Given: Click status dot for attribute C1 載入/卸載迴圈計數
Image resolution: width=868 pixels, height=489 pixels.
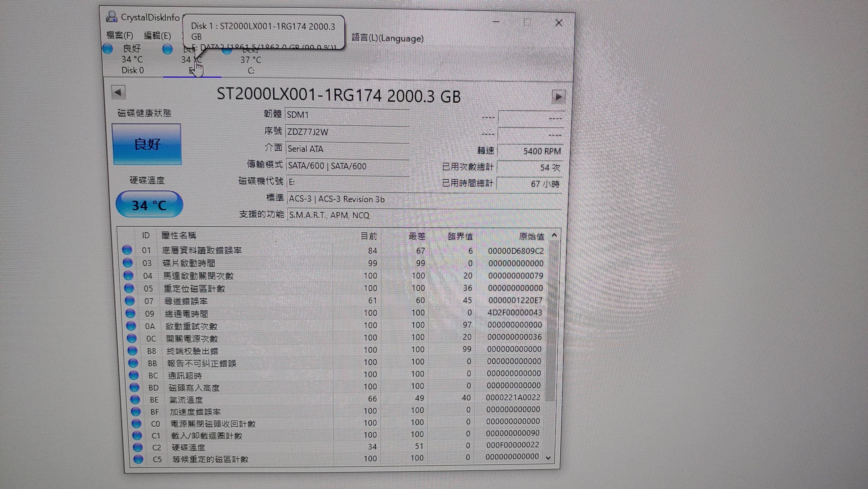Looking at the screenshot, I should [x=137, y=435].
